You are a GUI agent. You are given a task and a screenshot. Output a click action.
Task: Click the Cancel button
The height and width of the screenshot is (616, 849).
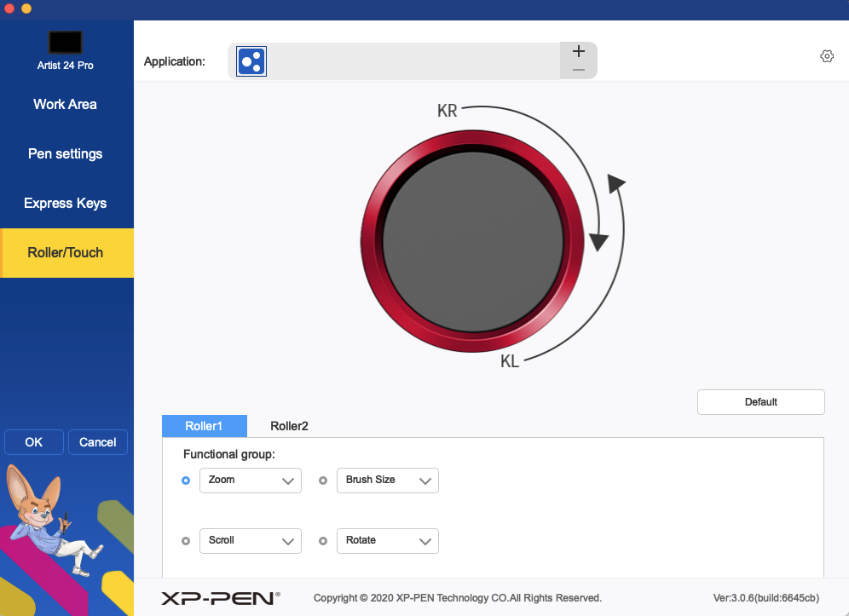98,442
